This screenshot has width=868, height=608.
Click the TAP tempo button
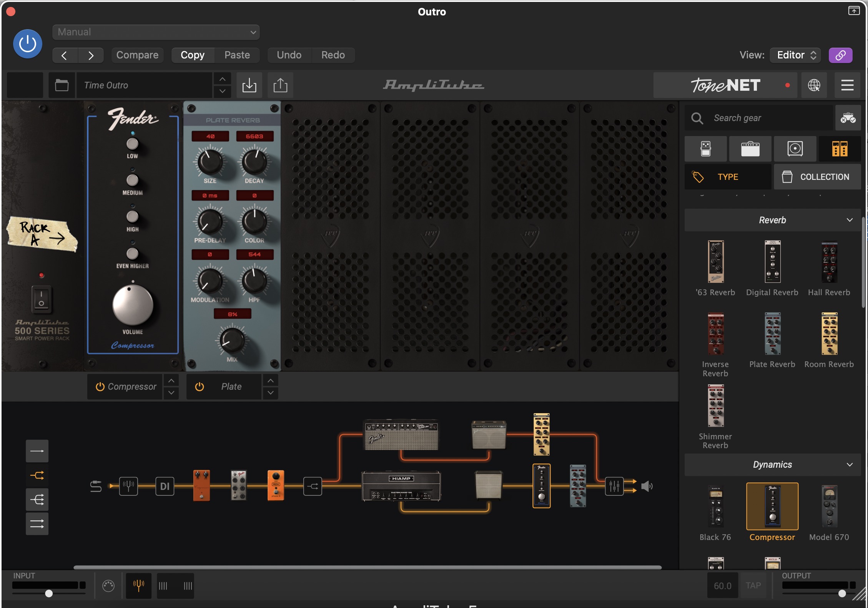753,586
